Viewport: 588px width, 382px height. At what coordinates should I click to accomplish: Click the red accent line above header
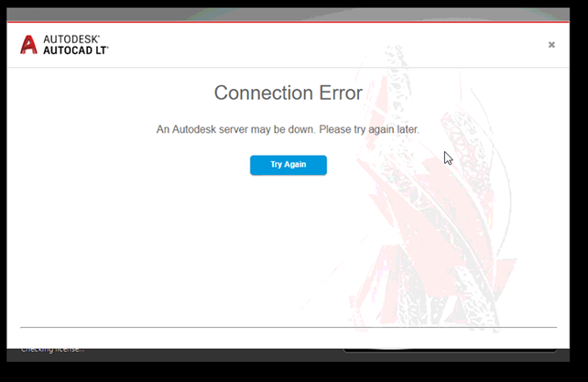point(288,22)
